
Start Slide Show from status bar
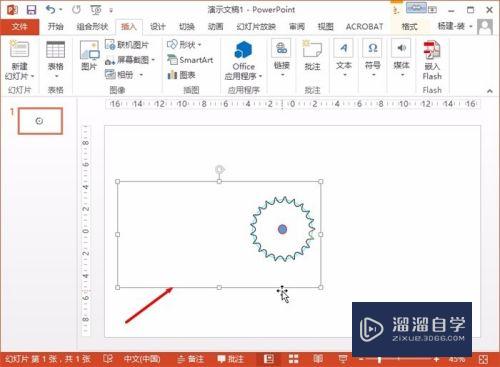pyautogui.click(x=343, y=359)
